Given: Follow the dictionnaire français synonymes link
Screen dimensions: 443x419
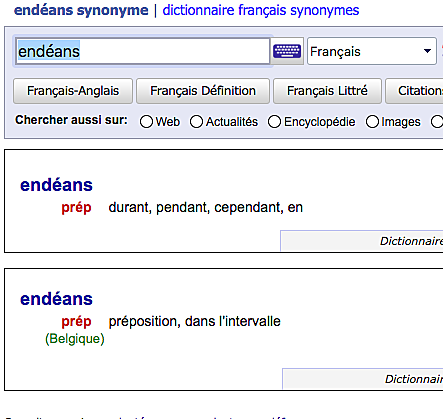Looking at the screenshot, I should (x=261, y=10).
